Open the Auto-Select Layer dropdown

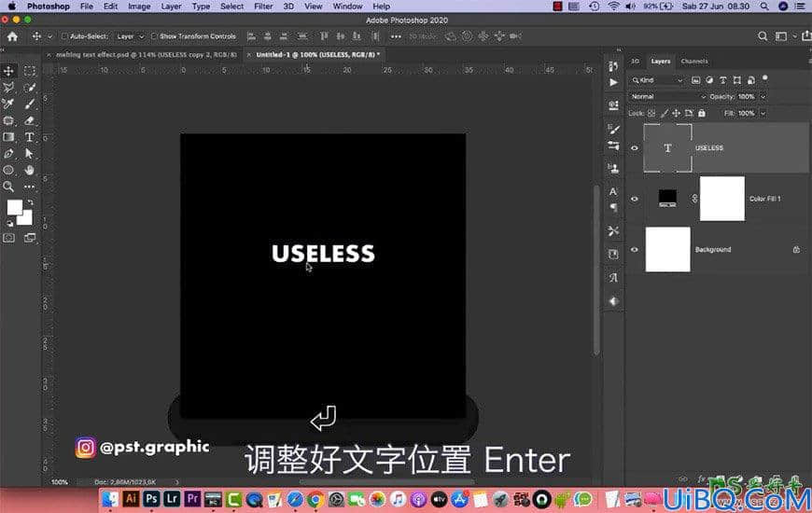(x=130, y=36)
